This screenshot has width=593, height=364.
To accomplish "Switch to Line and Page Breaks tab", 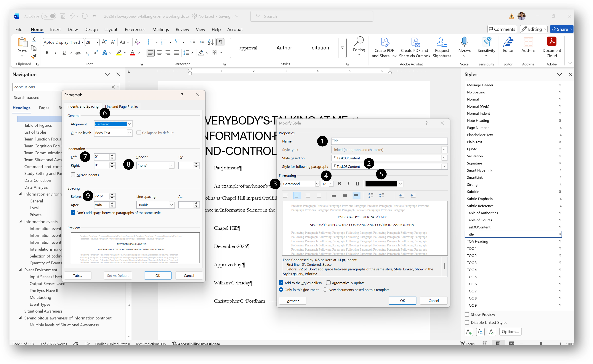I will [x=121, y=106].
